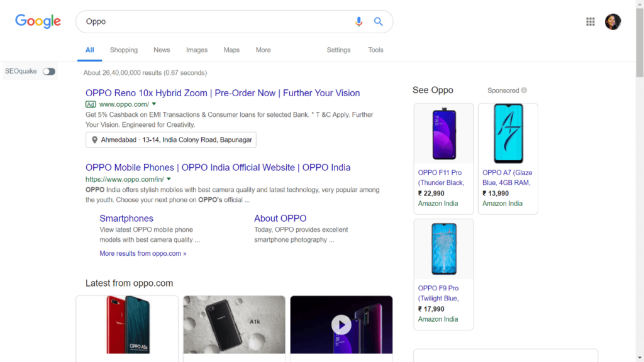
Task: Toggle the SEOquake switch
Action: (x=49, y=72)
